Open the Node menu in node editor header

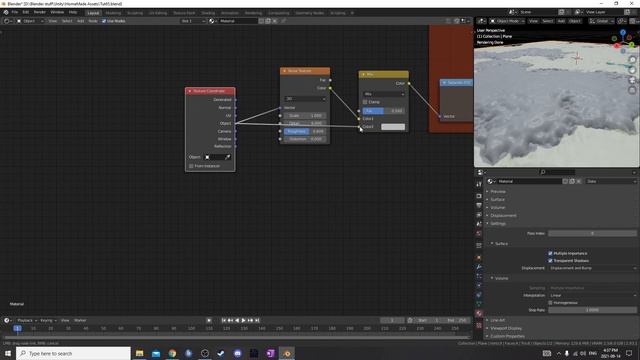pos(93,21)
